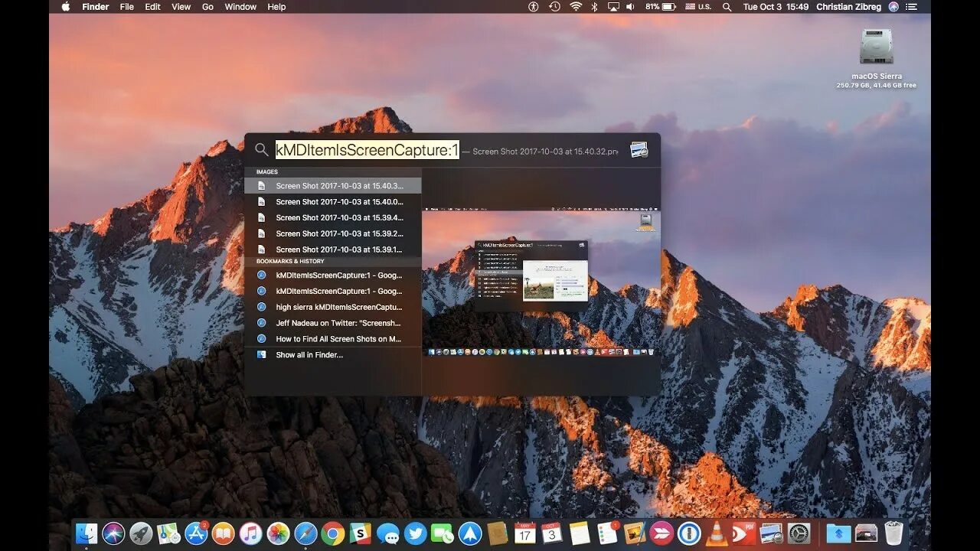This screenshot has width=980, height=551.
Task: Click the screenshot preview thumbnail in Spotlight
Action: [541, 283]
